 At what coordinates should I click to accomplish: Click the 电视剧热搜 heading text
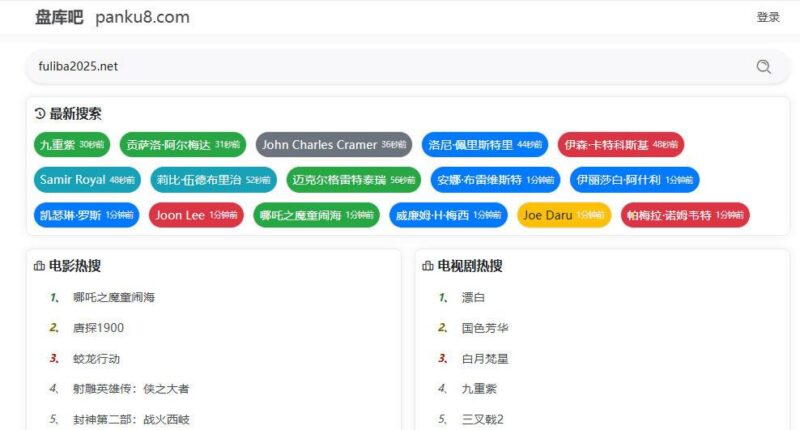470,266
